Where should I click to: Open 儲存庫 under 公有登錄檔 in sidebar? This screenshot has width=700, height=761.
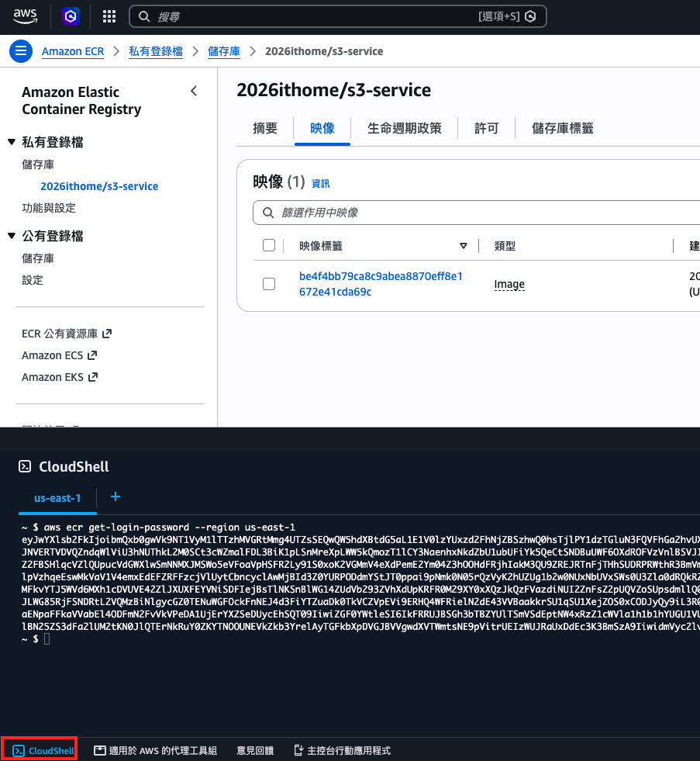[38, 258]
